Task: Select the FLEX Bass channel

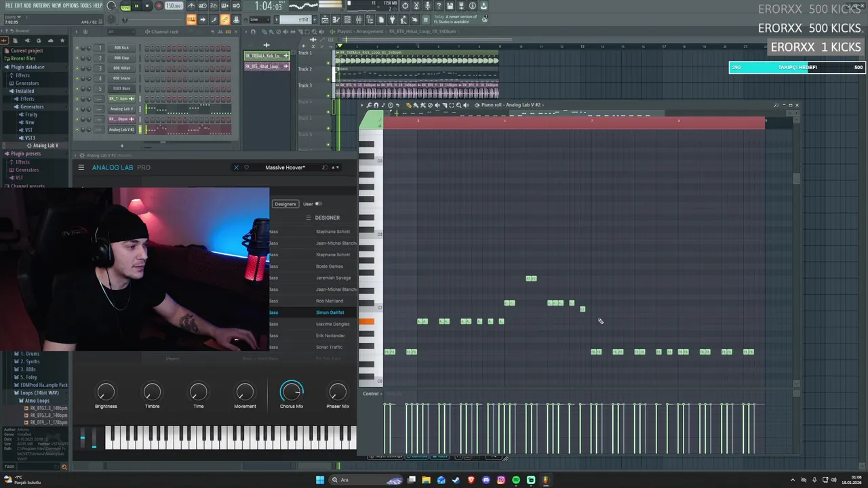Action: pyautogui.click(x=121, y=88)
